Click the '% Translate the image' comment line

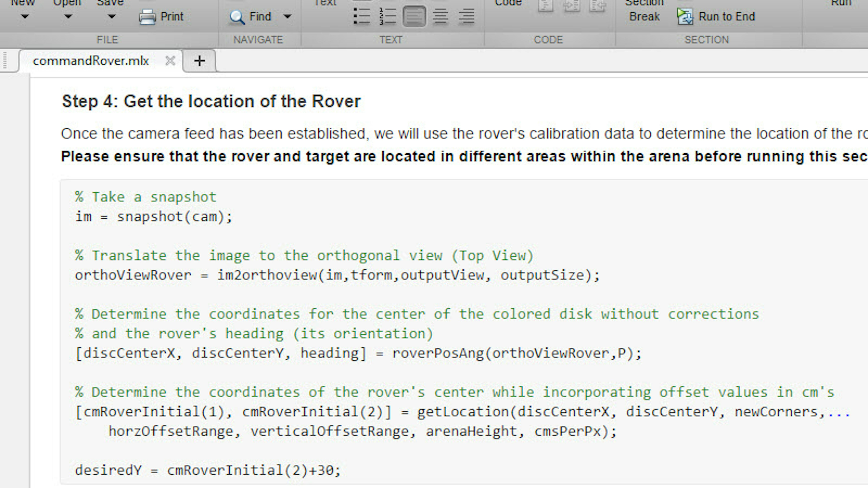304,256
